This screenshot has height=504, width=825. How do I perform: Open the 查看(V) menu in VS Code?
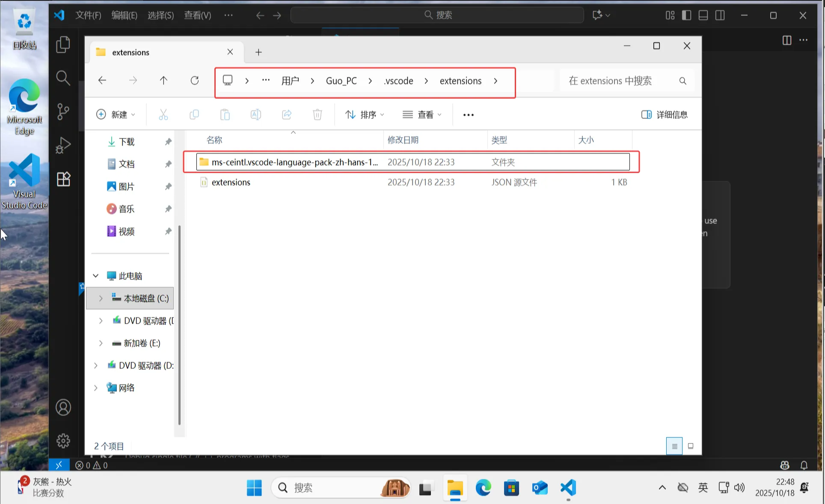click(197, 15)
